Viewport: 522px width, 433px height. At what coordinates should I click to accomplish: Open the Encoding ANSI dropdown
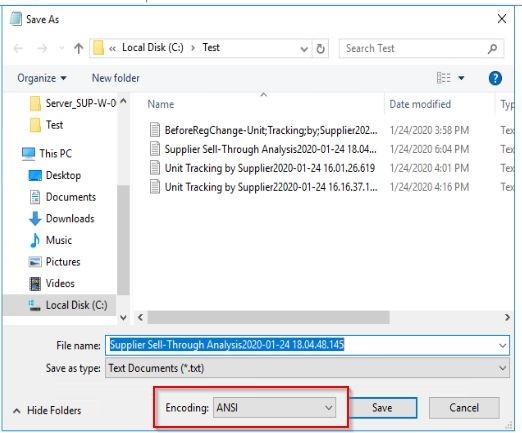pos(274,407)
